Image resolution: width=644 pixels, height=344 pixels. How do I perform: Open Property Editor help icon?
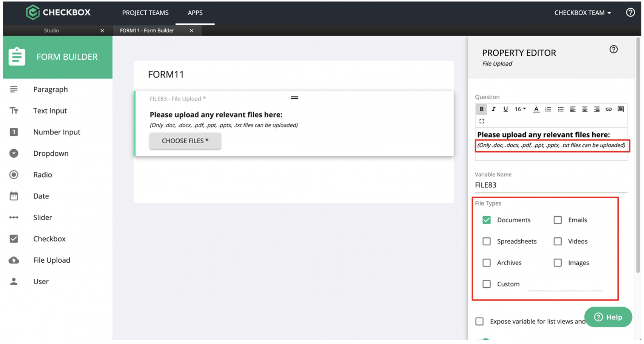pyautogui.click(x=614, y=49)
